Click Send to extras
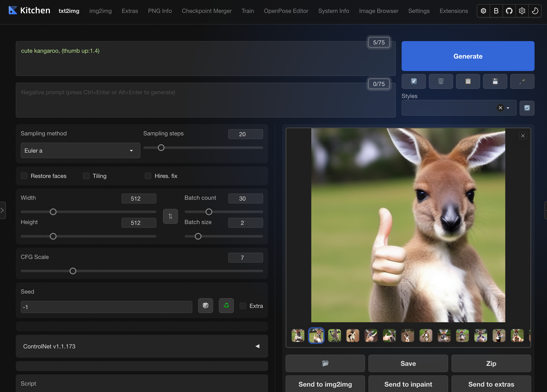The width and height of the screenshot is (547, 392). [x=491, y=384]
